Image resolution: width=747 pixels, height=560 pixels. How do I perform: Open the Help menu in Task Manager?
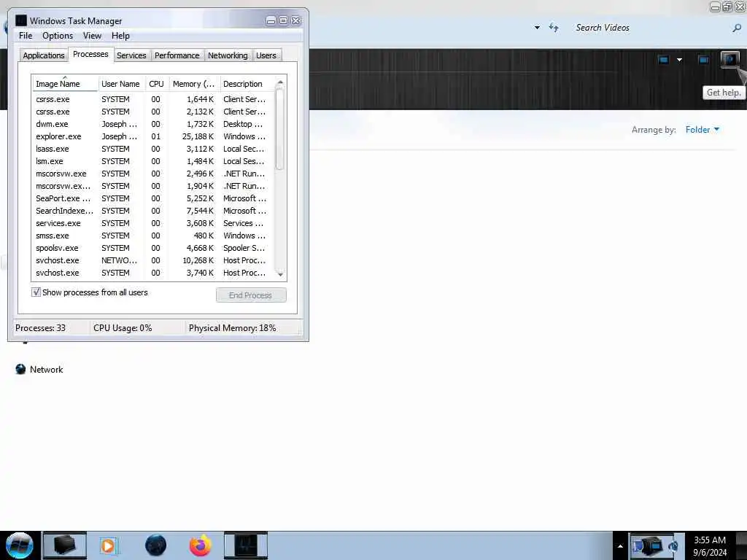[120, 36]
